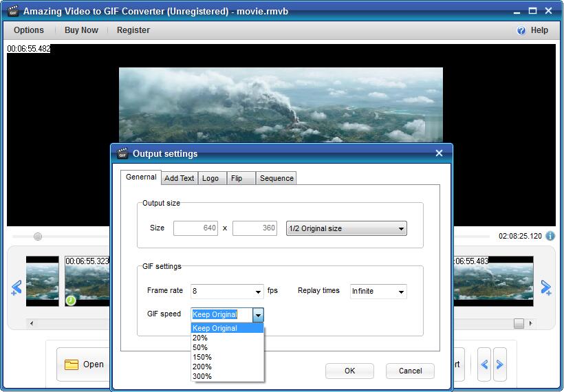Choose 150% from the GIF speed list
This screenshot has width=564, height=392.
pos(202,357)
